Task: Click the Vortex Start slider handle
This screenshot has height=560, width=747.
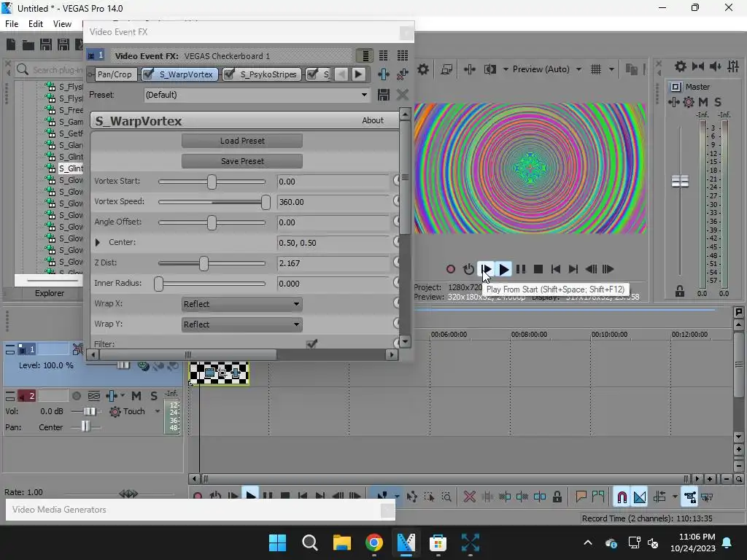Action: 212,182
